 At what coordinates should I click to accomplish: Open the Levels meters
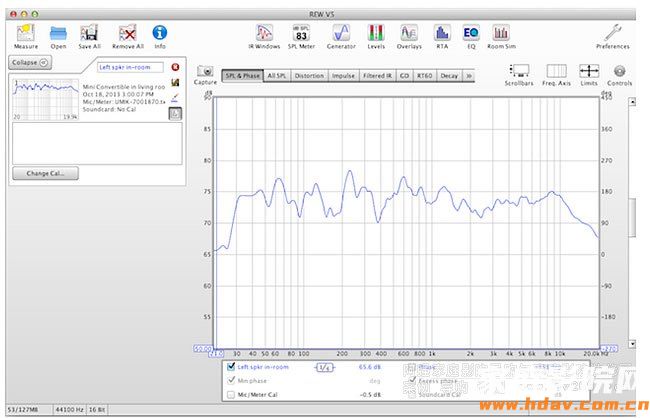click(376, 36)
